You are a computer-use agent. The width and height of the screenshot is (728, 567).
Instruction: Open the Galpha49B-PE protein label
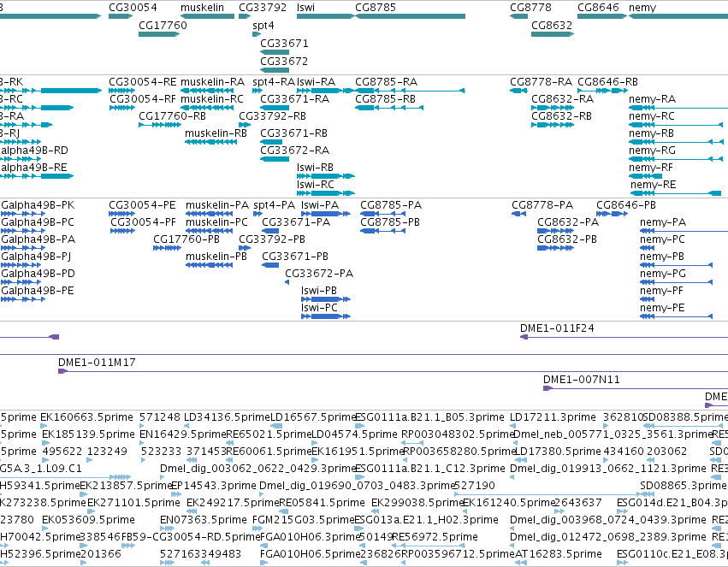click(x=37, y=291)
